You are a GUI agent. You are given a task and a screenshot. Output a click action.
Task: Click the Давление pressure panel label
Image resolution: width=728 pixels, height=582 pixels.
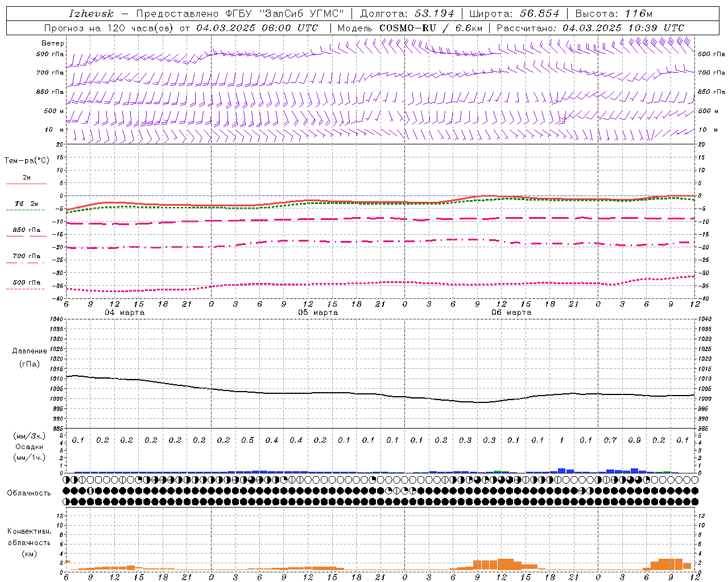pyautogui.click(x=30, y=351)
